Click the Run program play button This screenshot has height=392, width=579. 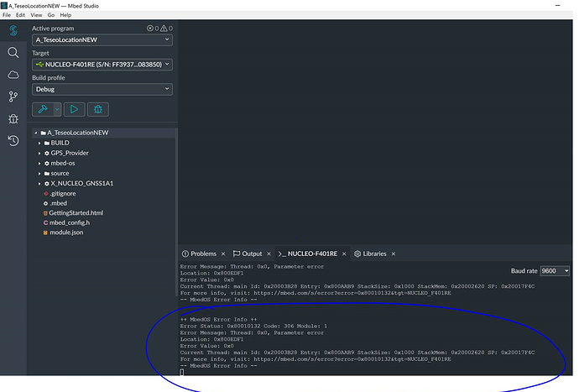pyautogui.click(x=74, y=109)
